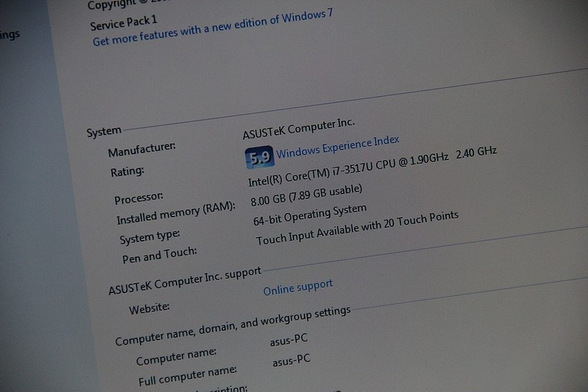The height and width of the screenshot is (392, 588).
Task: Click the 'System' section heading
Action: click(104, 132)
